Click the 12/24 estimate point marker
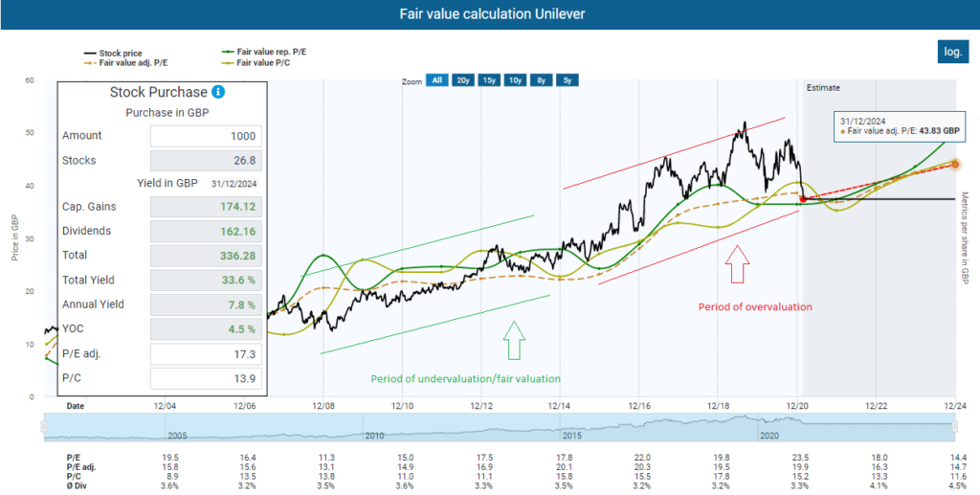Viewport: 980px width, 495px height. point(955,164)
